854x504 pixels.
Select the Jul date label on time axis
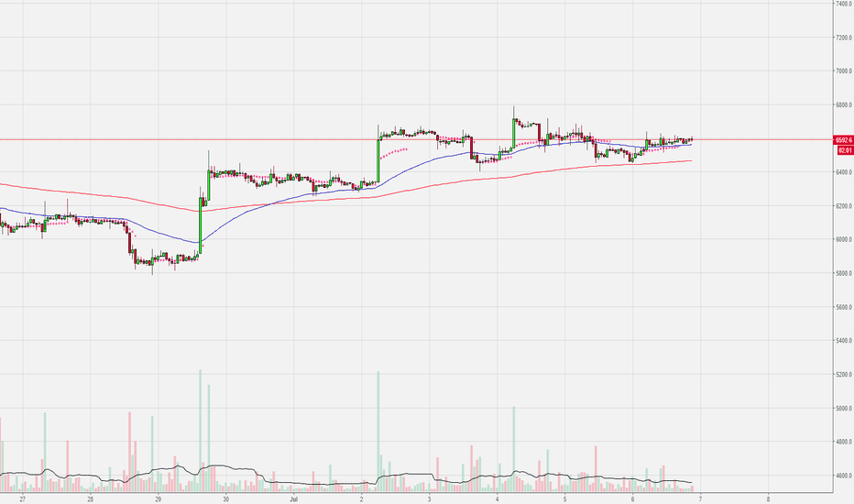click(x=293, y=499)
